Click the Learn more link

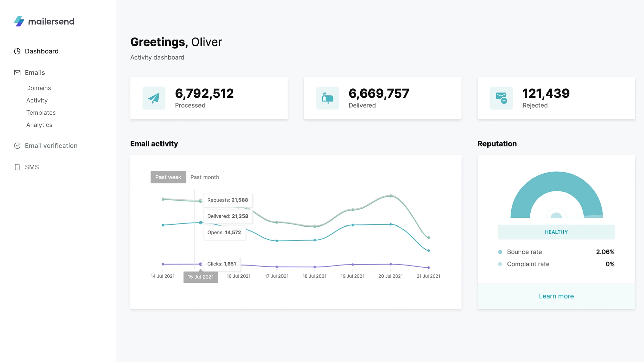tap(556, 296)
